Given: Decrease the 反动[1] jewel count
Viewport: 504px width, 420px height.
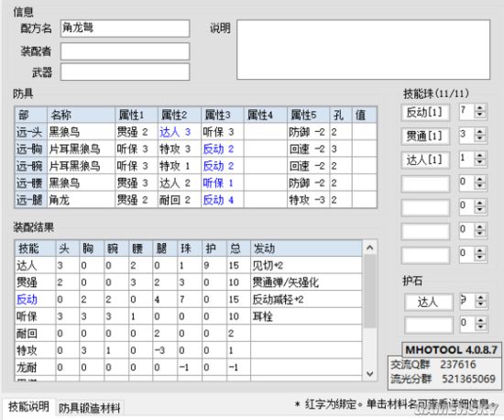Looking at the screenshot, I should (480, 116).
